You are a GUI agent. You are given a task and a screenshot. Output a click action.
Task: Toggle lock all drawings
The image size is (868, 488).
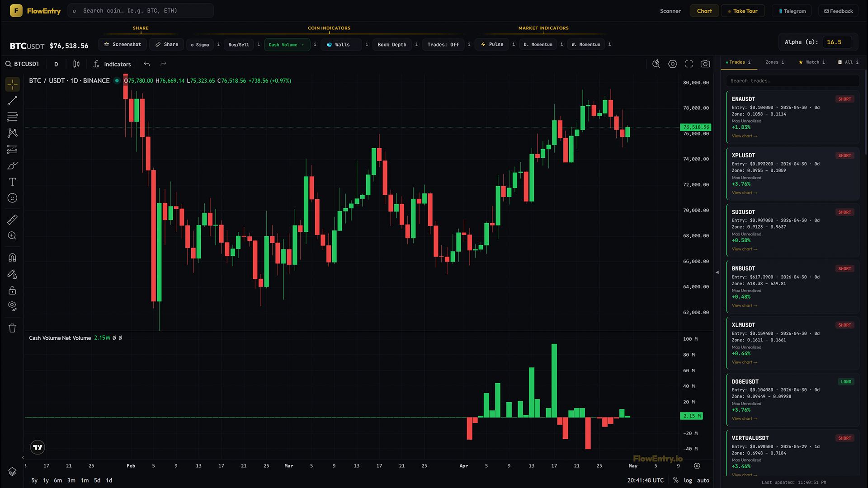click(x=12, y=290)
